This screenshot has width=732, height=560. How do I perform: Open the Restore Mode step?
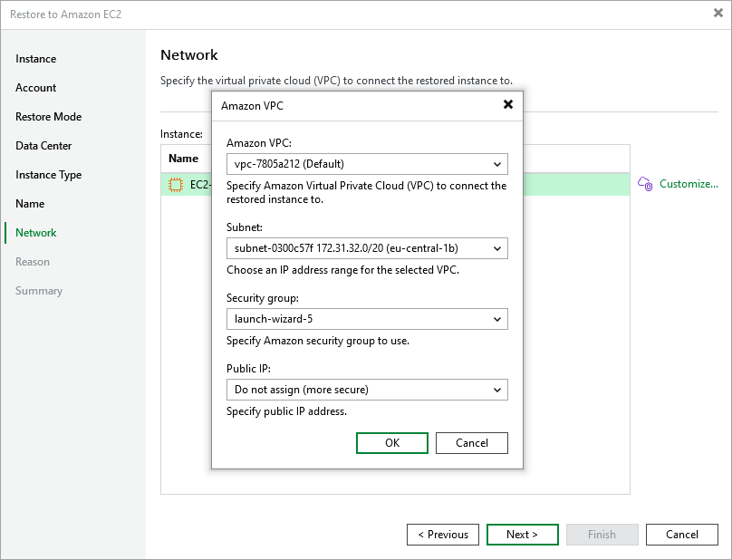click(x=48, y=116)
